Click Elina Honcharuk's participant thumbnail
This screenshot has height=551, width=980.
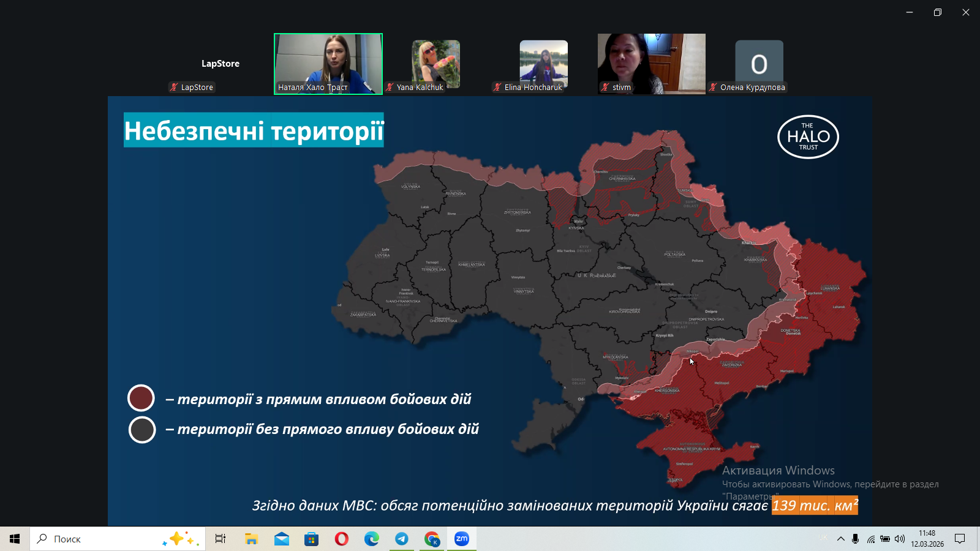pyautogui.click(x=543, y=64)
